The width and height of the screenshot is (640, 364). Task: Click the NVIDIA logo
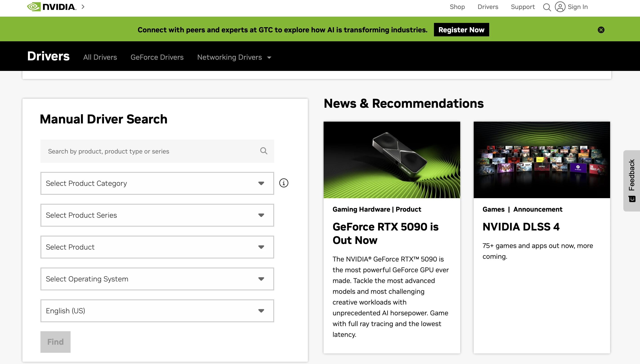(x=51, y=7)
